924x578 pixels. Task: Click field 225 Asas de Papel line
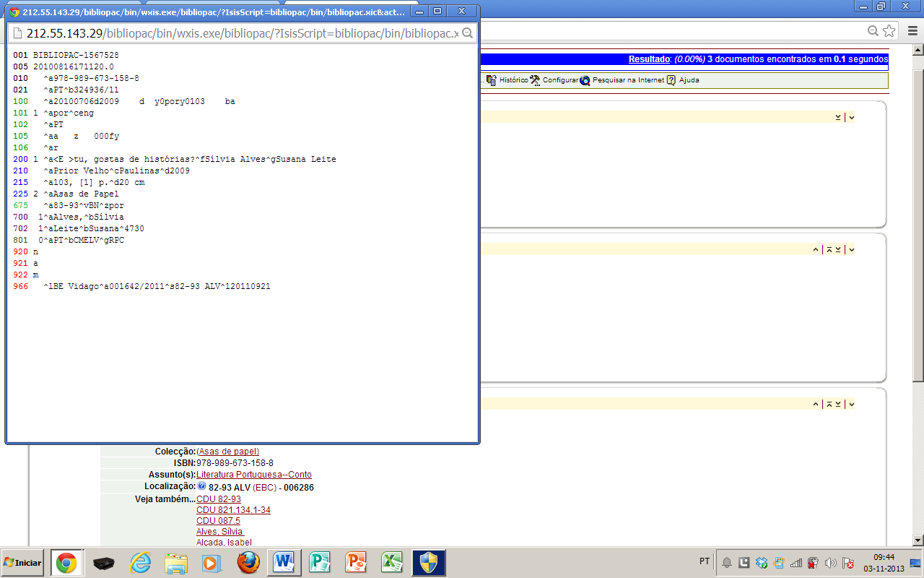point(66,194)
